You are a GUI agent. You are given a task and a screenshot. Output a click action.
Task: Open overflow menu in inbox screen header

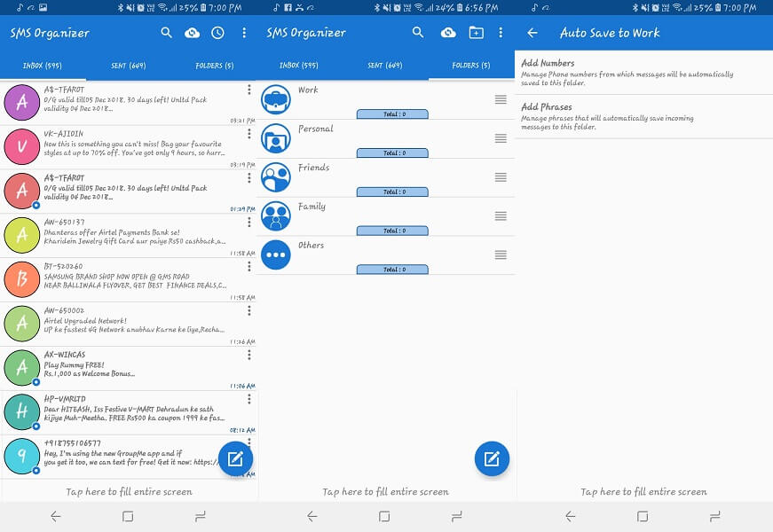[244, 33]
